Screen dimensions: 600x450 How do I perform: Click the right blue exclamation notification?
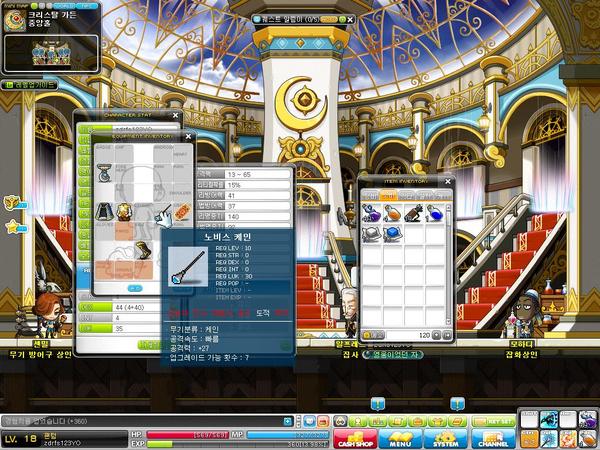[x=457, y=404]
